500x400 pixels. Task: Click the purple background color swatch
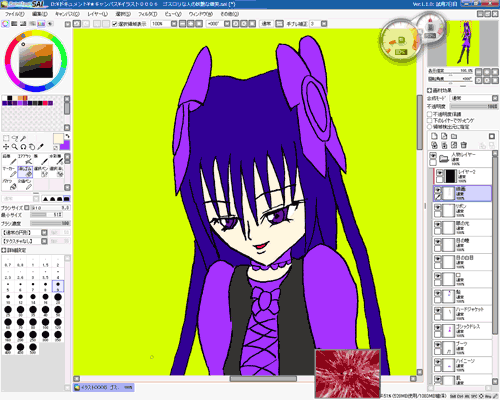[x=65, y=145]
